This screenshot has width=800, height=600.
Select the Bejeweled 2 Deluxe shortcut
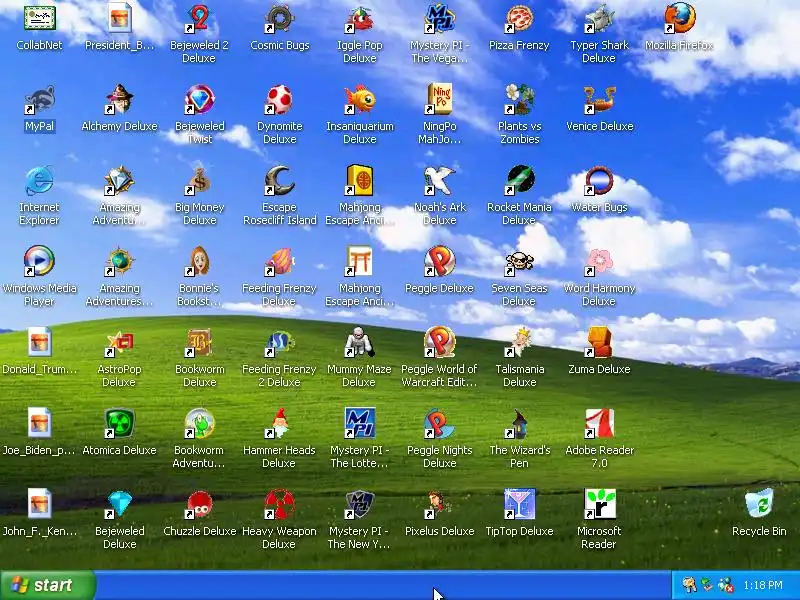pyautogui.click(x=199, y=19)
